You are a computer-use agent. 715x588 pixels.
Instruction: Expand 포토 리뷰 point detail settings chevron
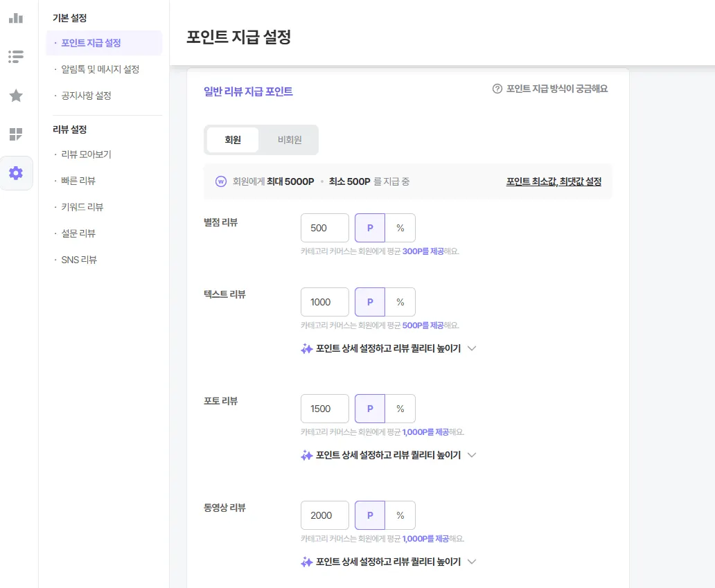tap(472, 456)
